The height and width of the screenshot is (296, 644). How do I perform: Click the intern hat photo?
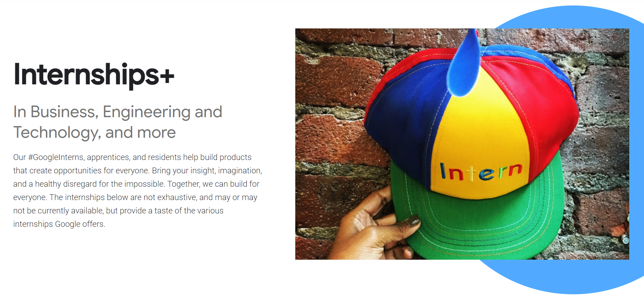coord(462,144)
